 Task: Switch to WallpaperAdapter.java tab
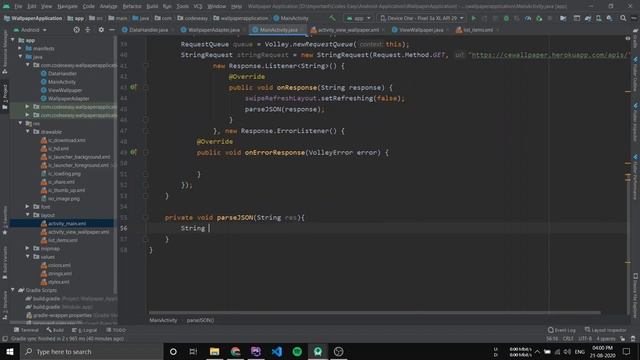213,30
